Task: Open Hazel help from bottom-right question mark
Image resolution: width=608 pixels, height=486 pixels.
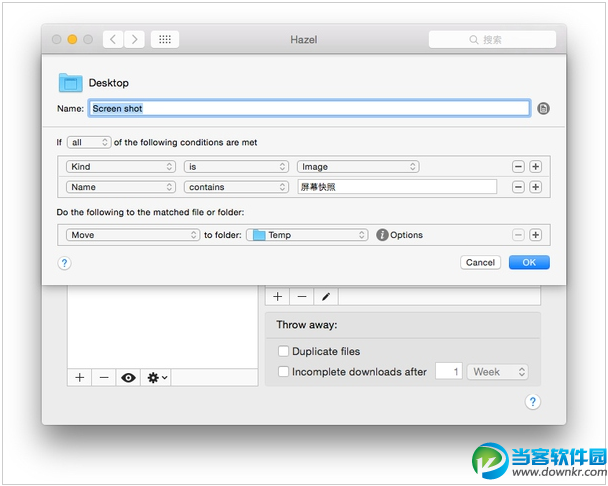Action: click(532, 402)
